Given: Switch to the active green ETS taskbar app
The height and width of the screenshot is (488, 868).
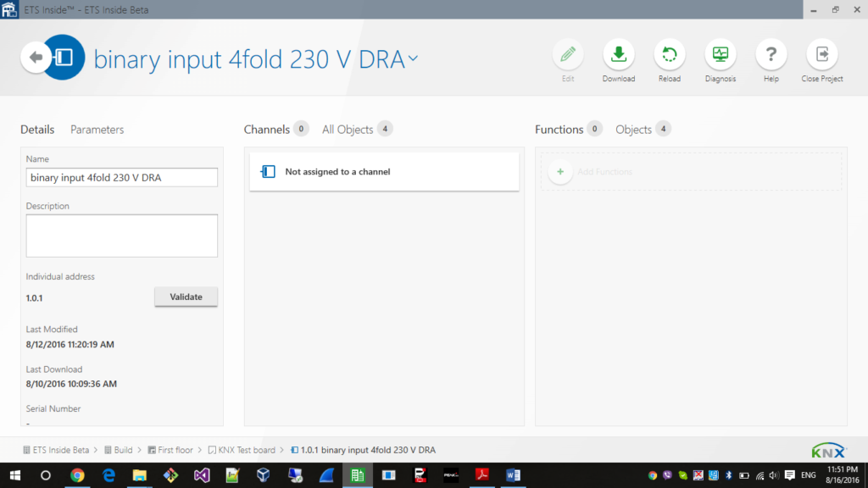Looking at the screenshot, I should pyautogui.click(x=357, y=475).
